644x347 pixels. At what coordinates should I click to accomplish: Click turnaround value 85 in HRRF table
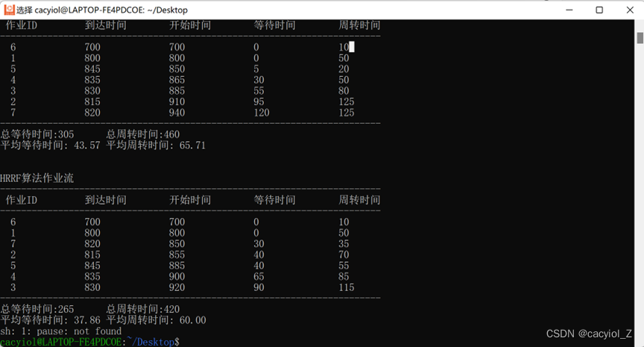click(x=344, y=276)
